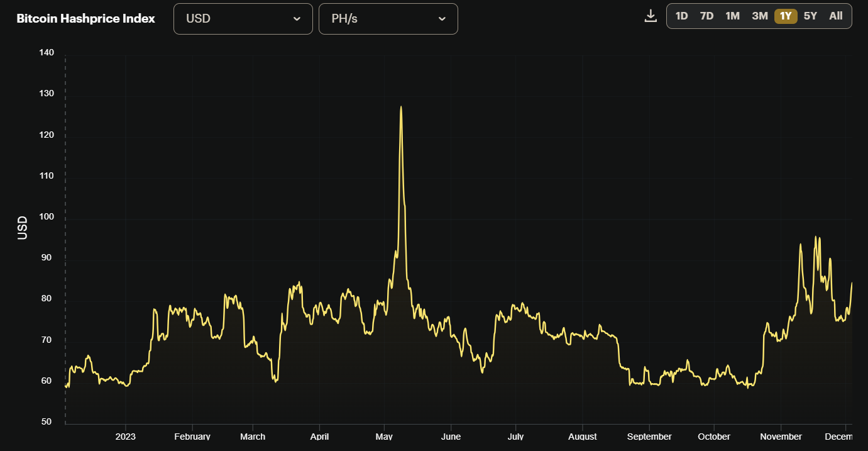Select the 1D time range
The width and height of the screenshot is (868, 451).
681,16
